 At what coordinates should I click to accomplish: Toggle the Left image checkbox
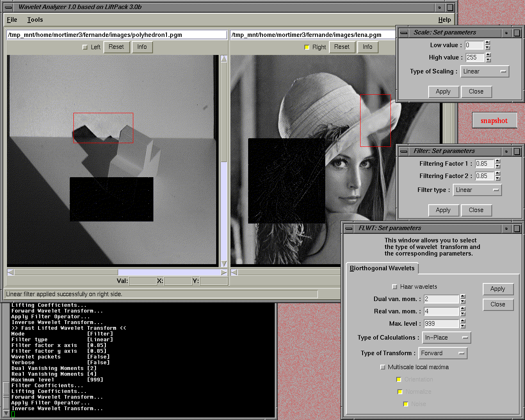(85, 47)
